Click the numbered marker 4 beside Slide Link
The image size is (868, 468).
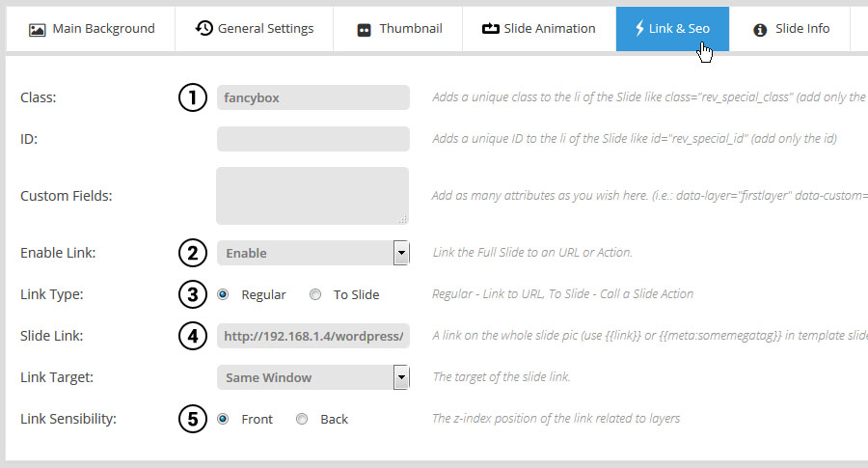[193, 336]
